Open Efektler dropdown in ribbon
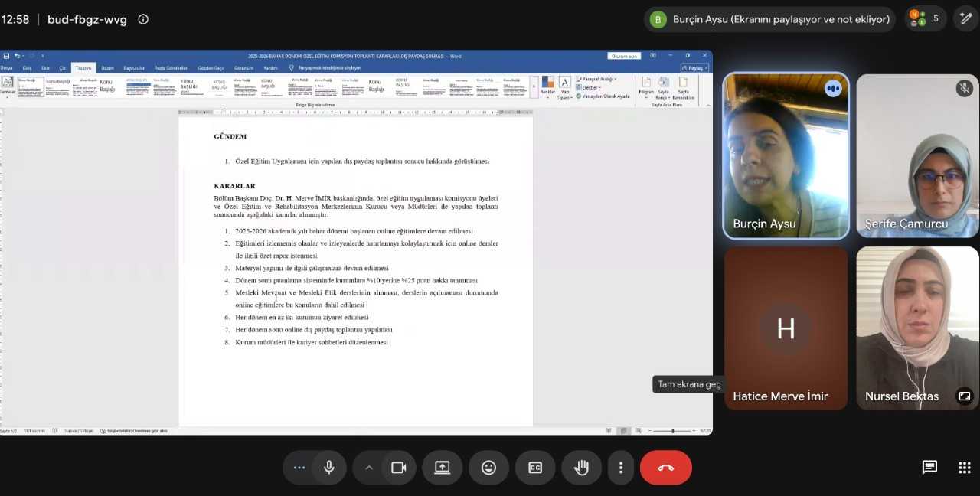980x496 pixels. pos(589,87)
